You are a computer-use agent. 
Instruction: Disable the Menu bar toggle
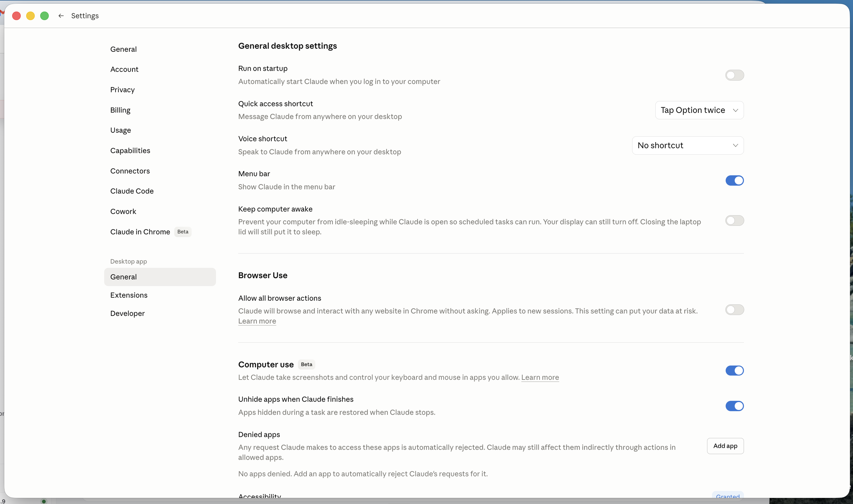coord(734,180)
